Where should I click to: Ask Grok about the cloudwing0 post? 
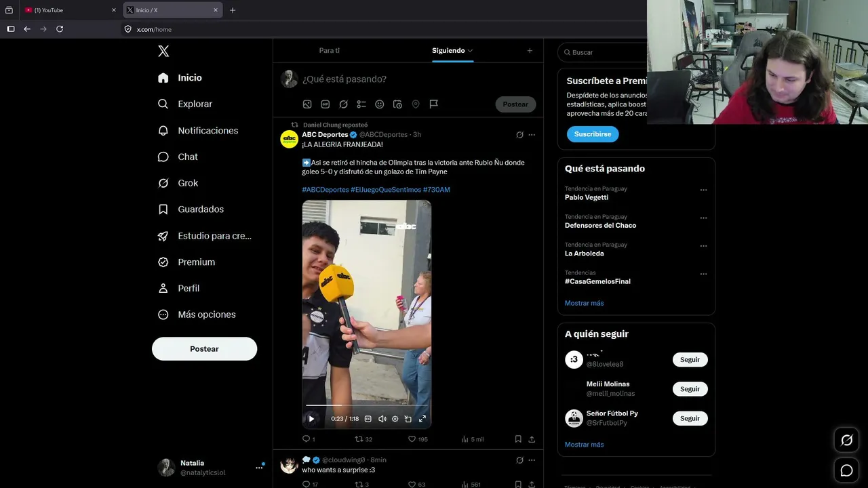pos(519,460)
